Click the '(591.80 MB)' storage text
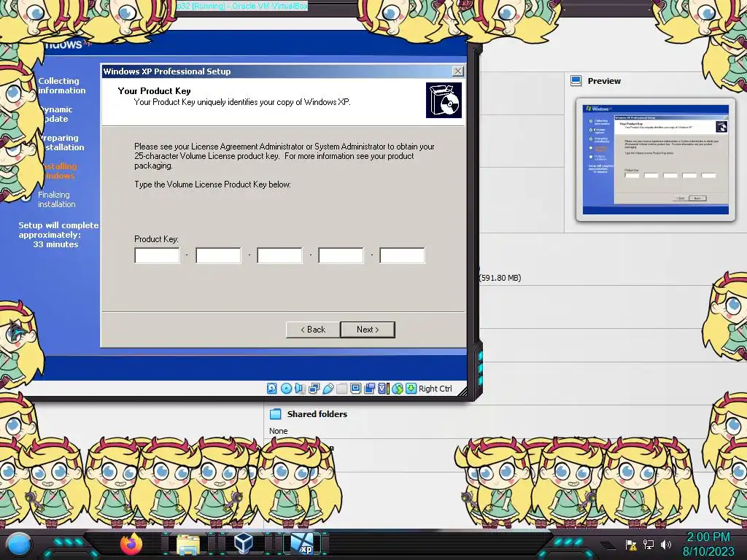The width and height of the screenshot is (747, 560). (x=500, y=278)
